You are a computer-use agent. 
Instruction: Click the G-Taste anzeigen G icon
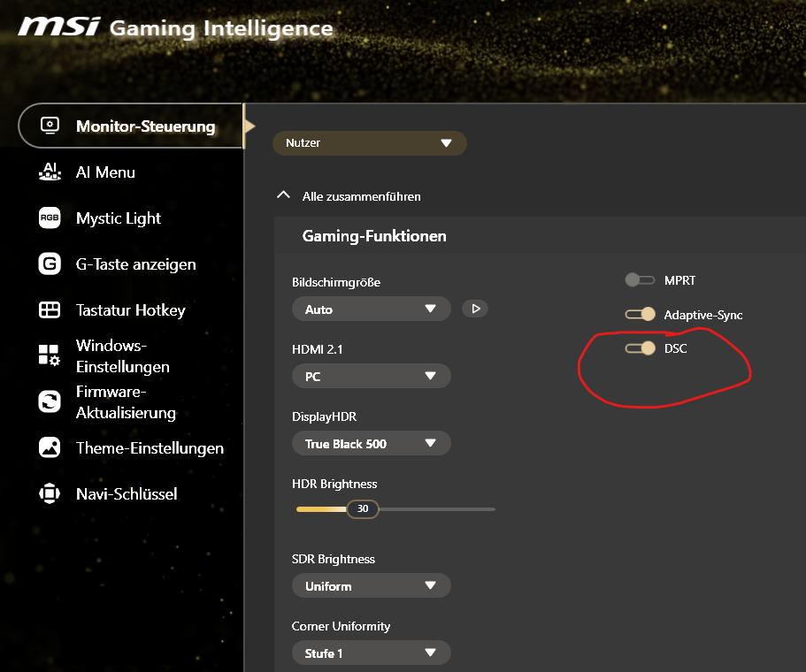point(50,264)
